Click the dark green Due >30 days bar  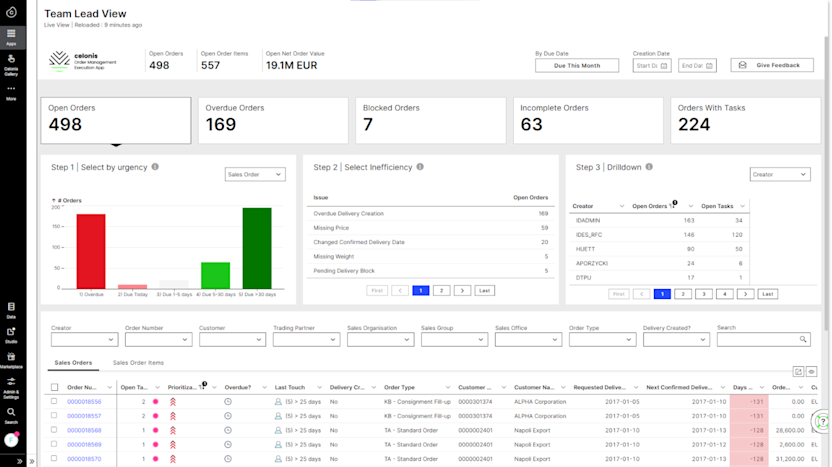[257, 248]
